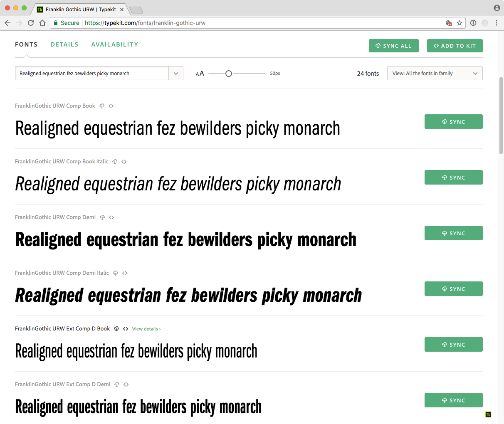The height and width of the screenshot is (424, 504).
Task: Click the code icon beside Comp Book Italic
Action: click(x=124, y=162)
